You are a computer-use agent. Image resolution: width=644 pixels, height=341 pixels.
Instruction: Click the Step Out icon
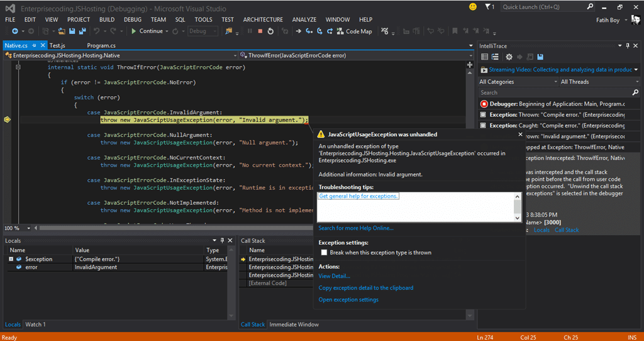coord(330,31)
